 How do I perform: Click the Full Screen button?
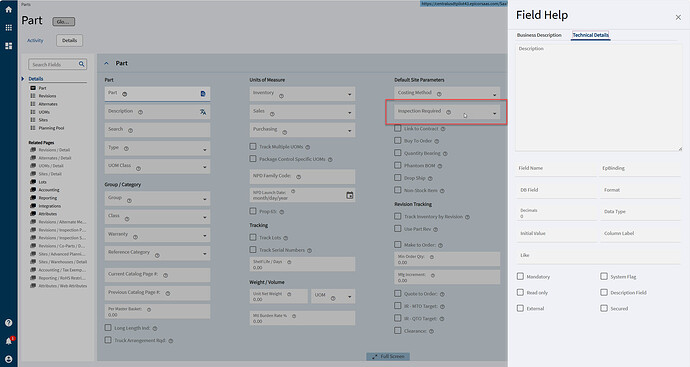388,356
